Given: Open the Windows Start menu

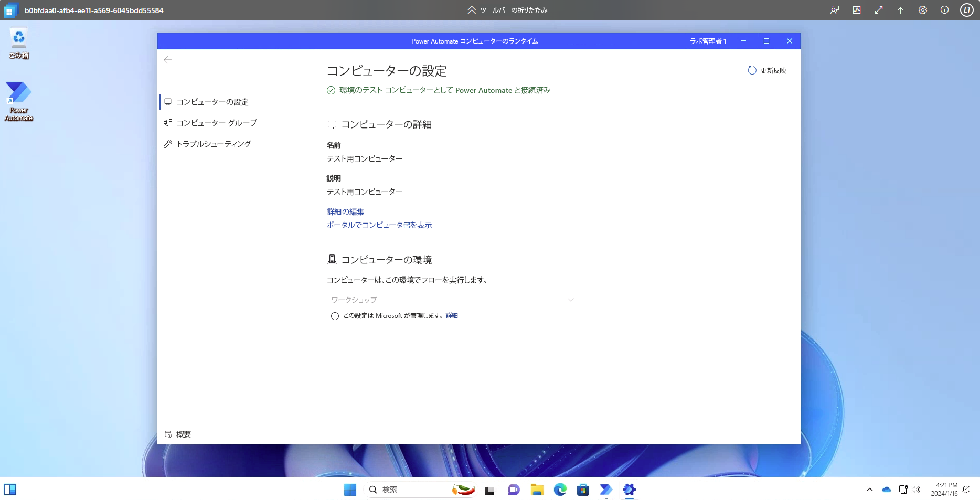Looking at the screenshot, I should click(x=350, y=490).
